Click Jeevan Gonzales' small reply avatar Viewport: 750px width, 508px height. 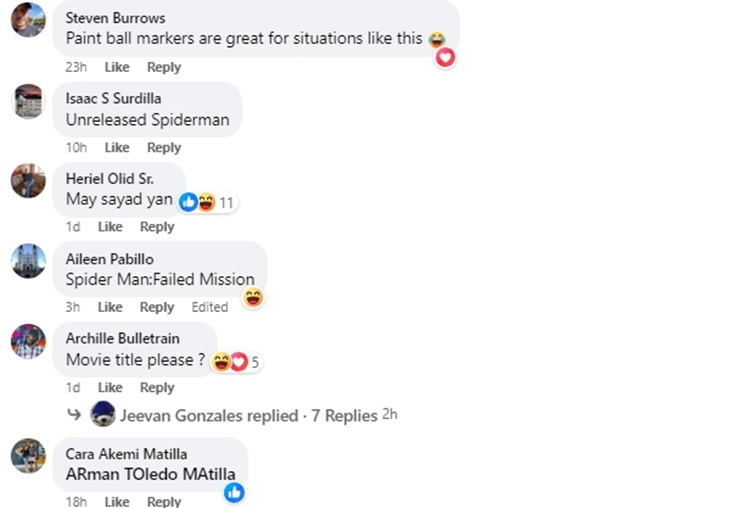coord(102,414)
